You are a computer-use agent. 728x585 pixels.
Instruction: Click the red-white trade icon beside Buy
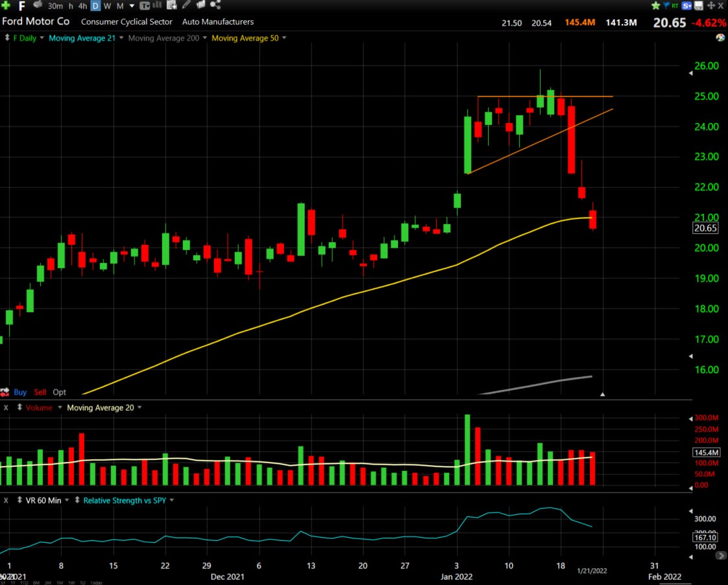[x=5, y=392]
